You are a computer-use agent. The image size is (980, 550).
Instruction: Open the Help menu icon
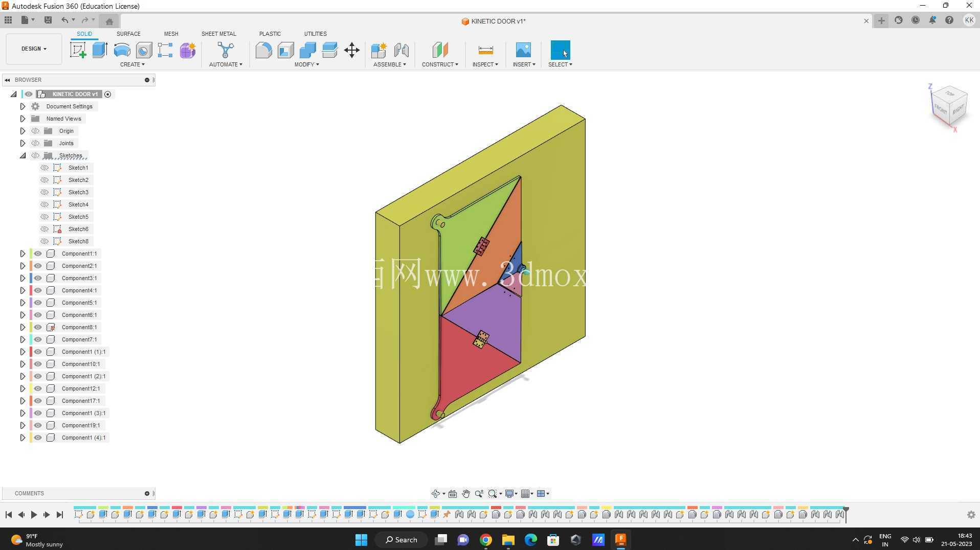[949, 20]
